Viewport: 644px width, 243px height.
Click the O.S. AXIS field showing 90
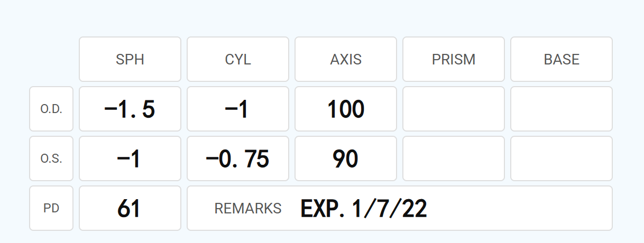(x=346, y=158)
